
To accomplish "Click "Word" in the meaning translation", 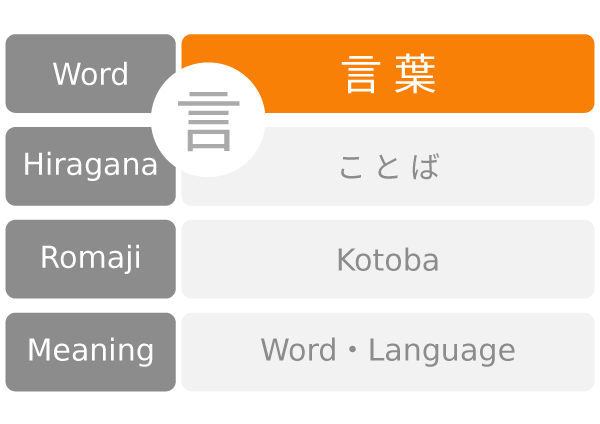I will click(x=298, y=351).
